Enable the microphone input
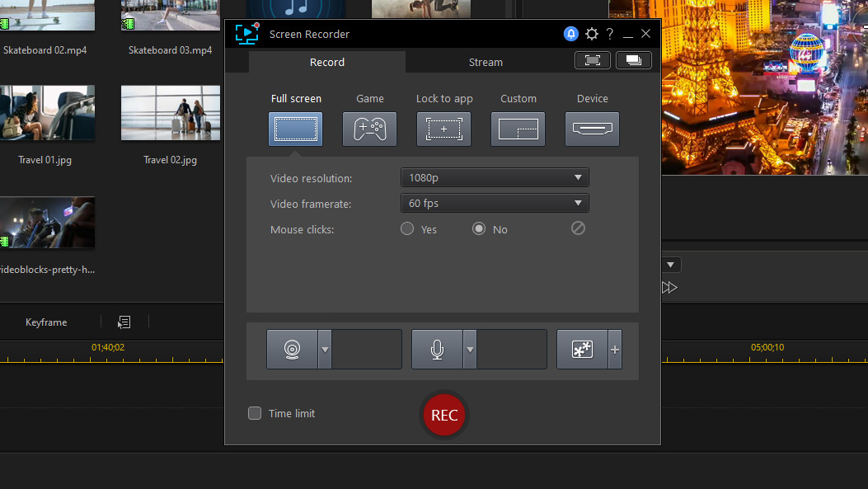Screen dimensions: 868x489 coord(438,349)
